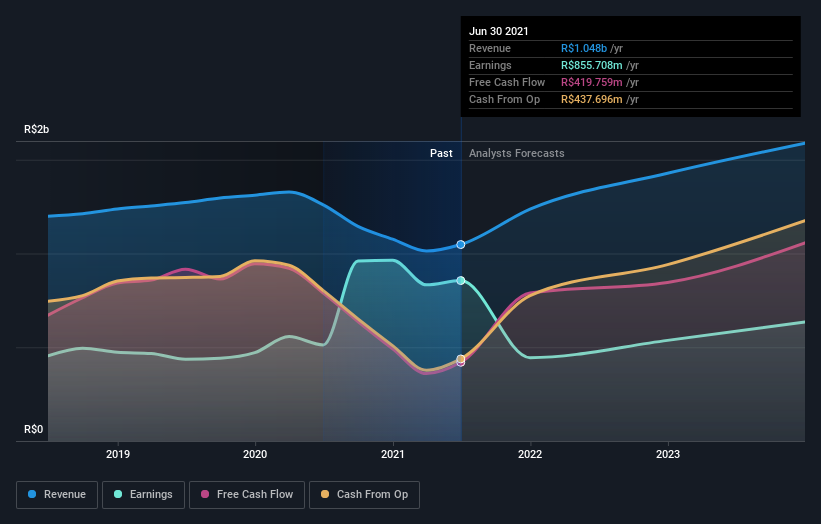Select the 2020 x-axis label
The image size is (821, 524).
pos(255,454)
